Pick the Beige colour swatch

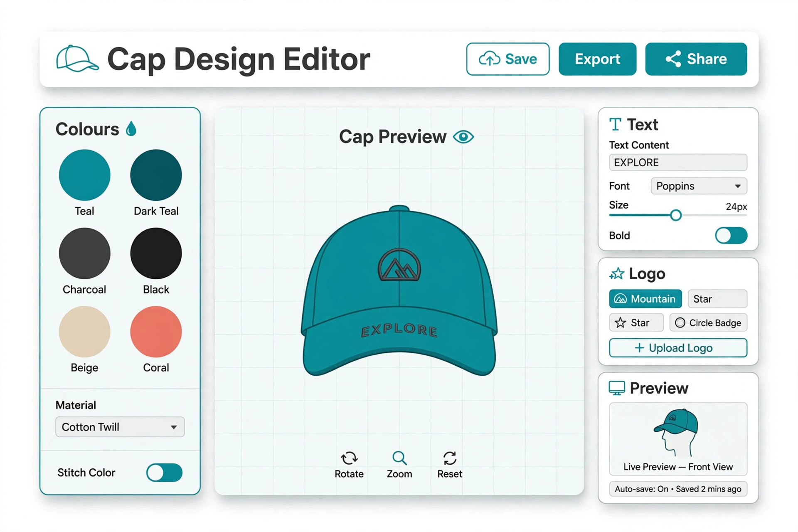tap(84, 332)
